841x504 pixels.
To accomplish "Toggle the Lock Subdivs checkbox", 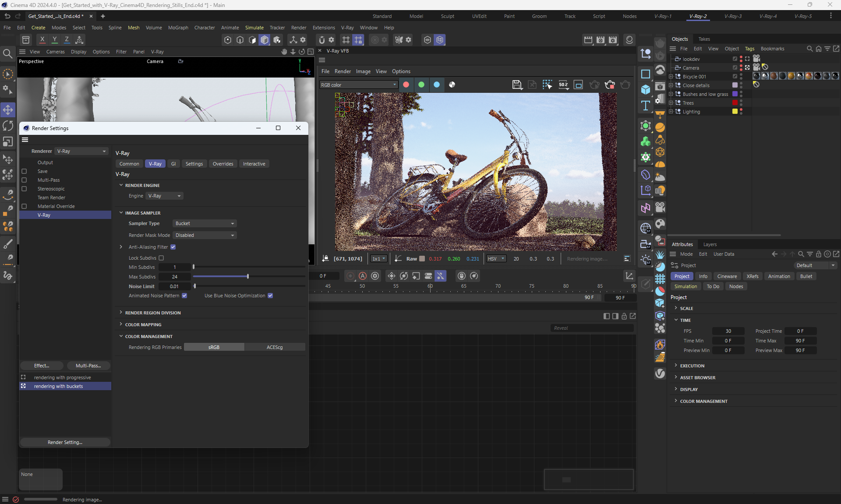I will click(x=161, y=258).
